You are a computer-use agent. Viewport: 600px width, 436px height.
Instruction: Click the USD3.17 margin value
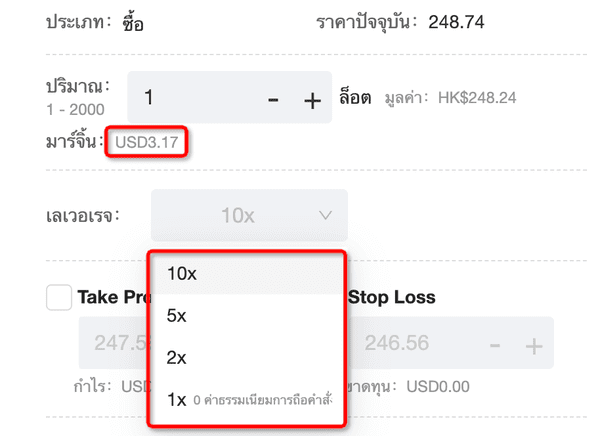click(148, 142)
